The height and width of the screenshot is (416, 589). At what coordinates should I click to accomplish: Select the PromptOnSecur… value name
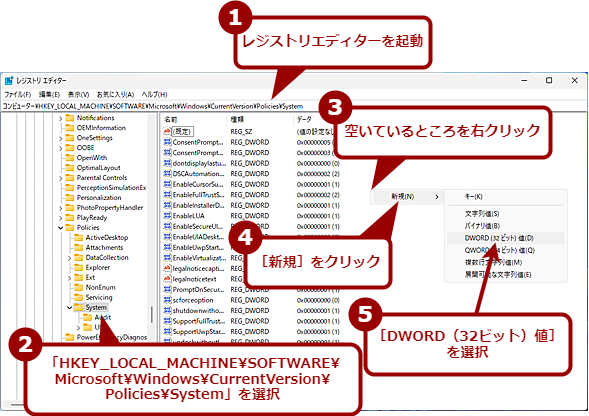(x=198, y=289)
